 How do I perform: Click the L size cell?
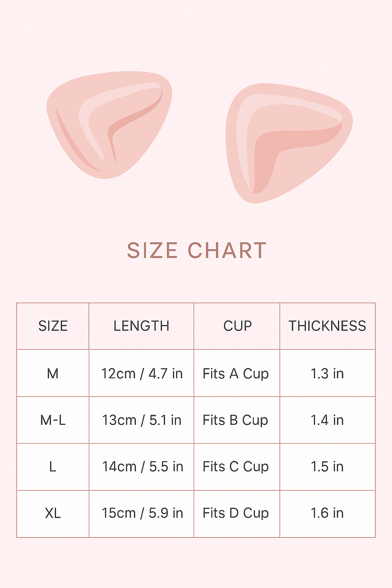(x=53, y=467)
